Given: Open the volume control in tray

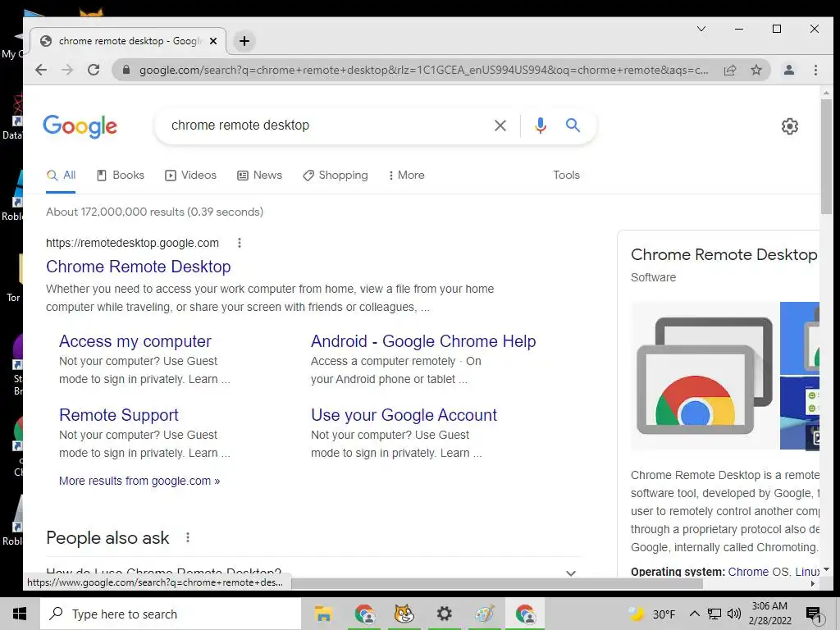Looking at the screenshot, I should (x=734, y=614).
